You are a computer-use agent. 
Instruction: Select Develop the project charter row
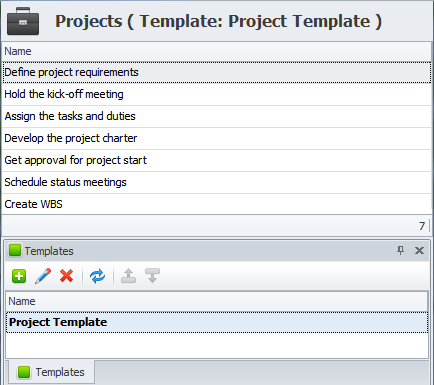click(216, 138)
